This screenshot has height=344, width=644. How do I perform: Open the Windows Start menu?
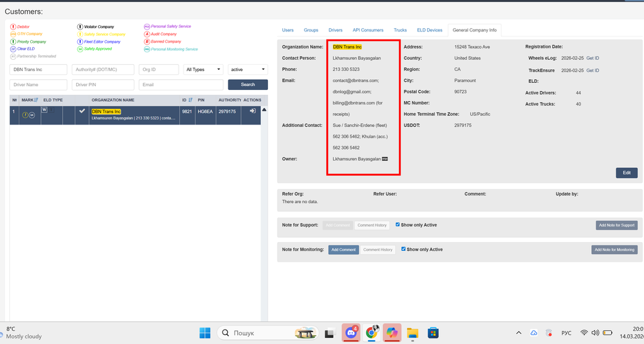[x=204, y=333]
